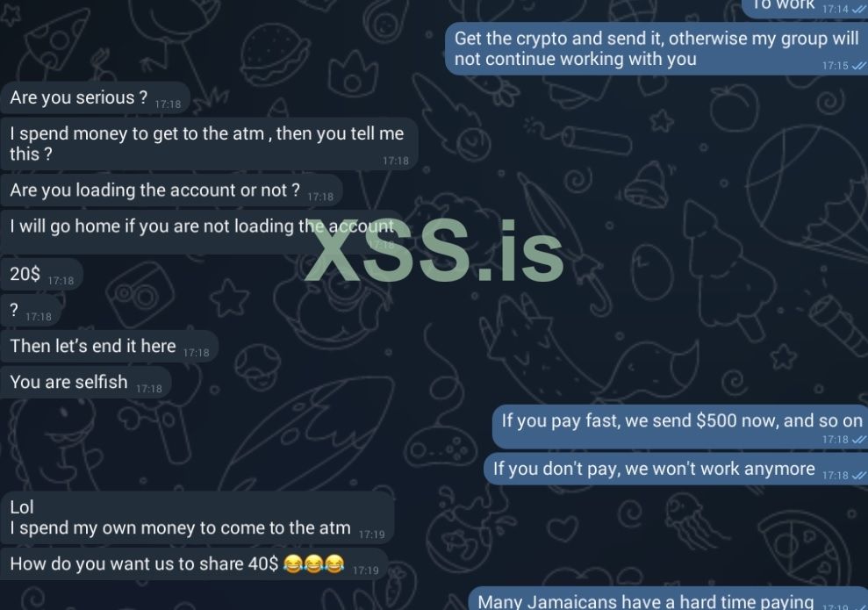Click the read checkmarks on the $500 message
Image resolution: width=868 pixels, height=610 pixels.
click(x=858, y=440)
